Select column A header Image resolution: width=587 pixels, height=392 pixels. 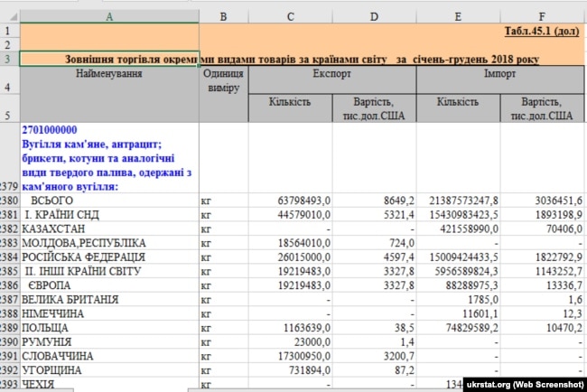click(109, 15)
